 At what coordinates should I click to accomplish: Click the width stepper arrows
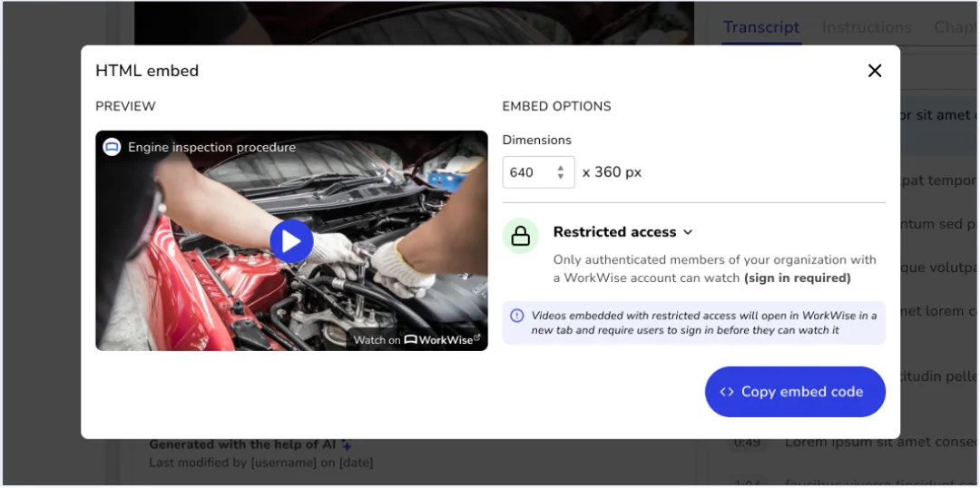pos(561,172)
